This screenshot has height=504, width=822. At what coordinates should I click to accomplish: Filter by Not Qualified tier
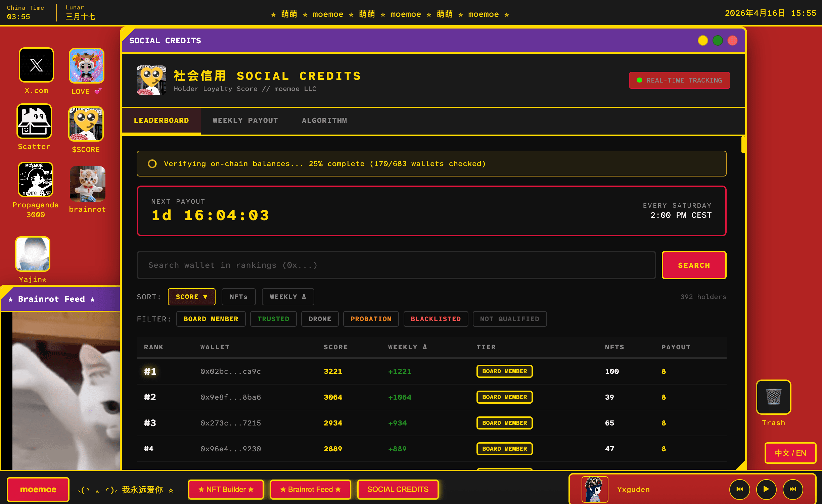[510, 319]
